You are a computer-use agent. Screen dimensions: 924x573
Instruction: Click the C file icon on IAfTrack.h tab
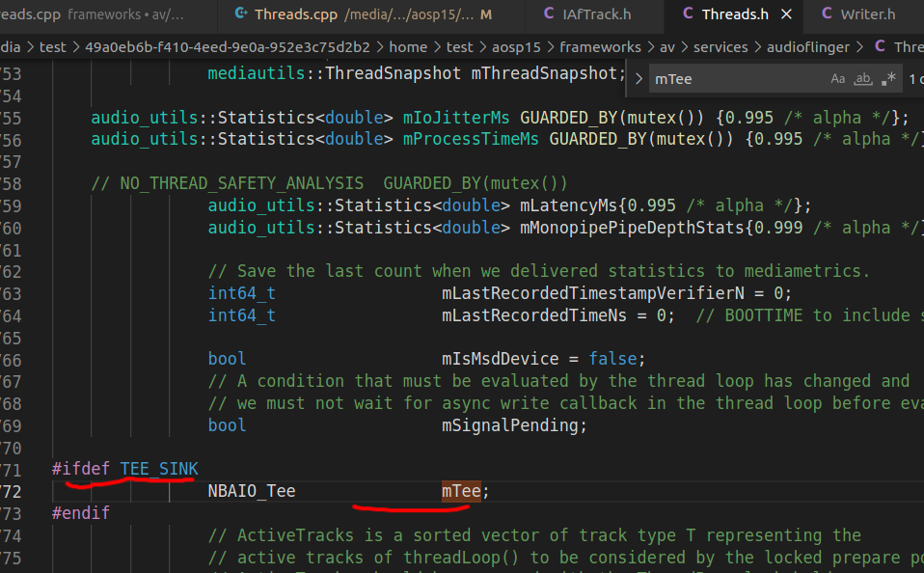click(x=549, y=14)
